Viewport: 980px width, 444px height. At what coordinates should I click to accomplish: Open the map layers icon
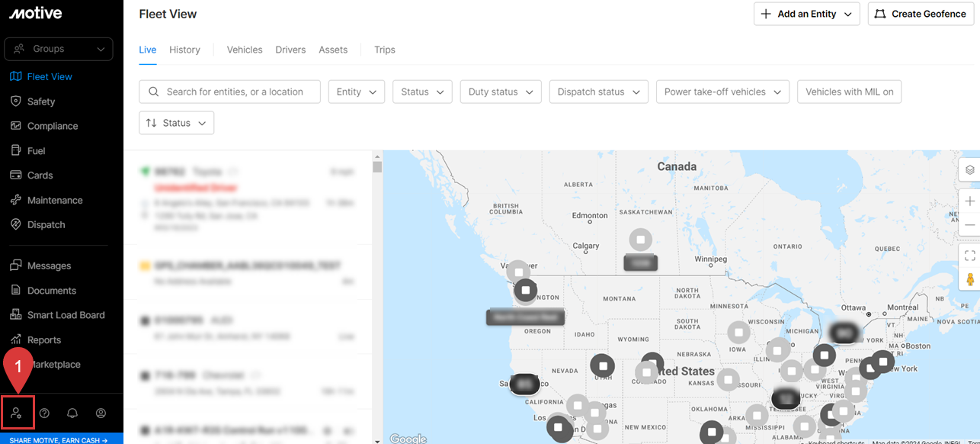click(x=969, y=170)
